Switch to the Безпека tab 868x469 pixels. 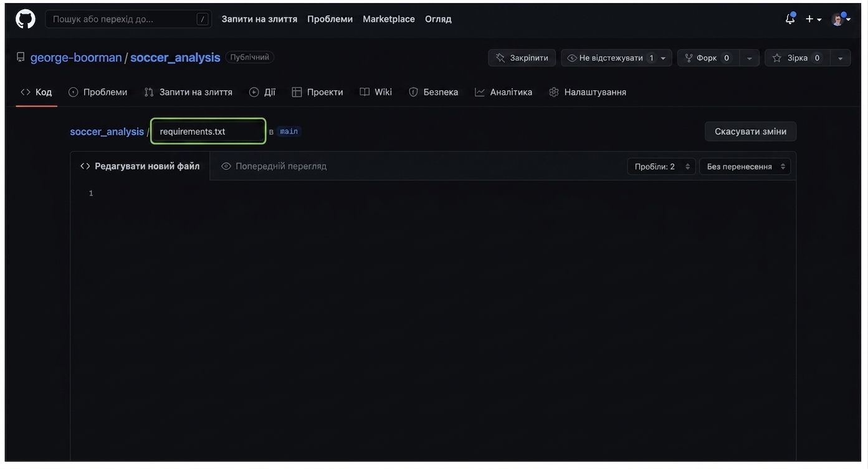coord(434,92)
